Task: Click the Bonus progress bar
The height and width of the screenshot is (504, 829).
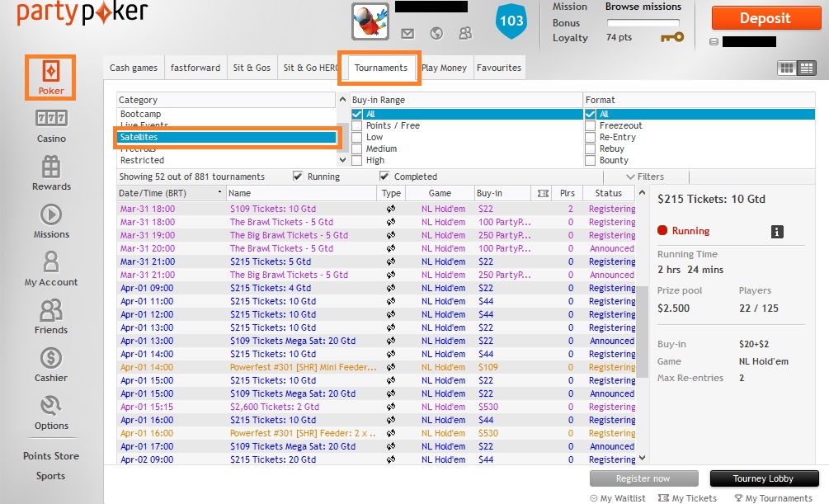Action: point(643,23)
